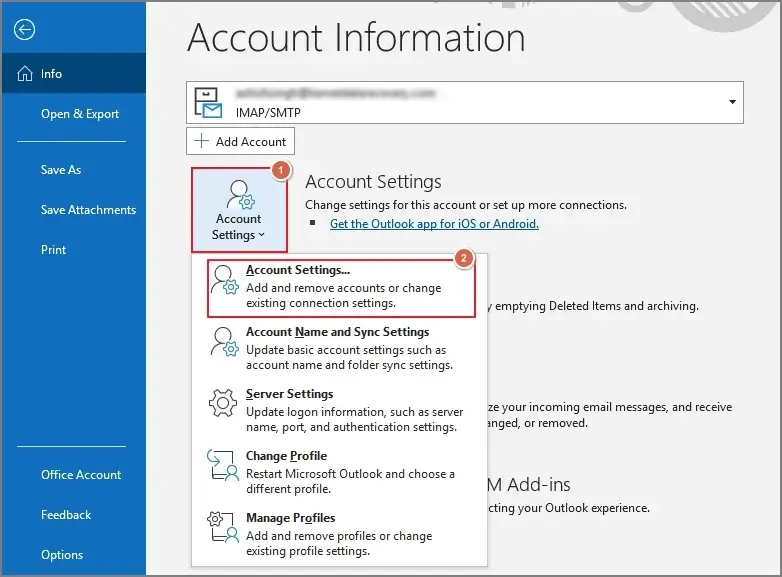782x577 pixels.
Task: Click the IMAP mailbox account icon
Action: 208,103
